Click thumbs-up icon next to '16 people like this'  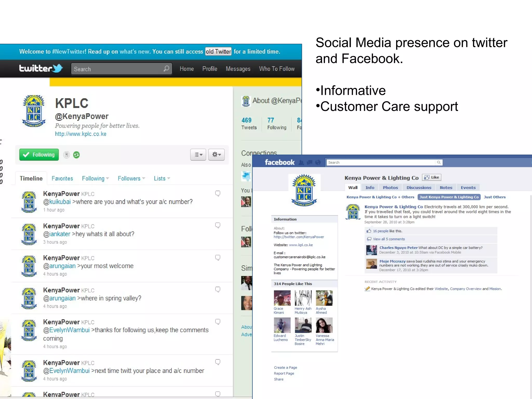(x=369, y=231)
